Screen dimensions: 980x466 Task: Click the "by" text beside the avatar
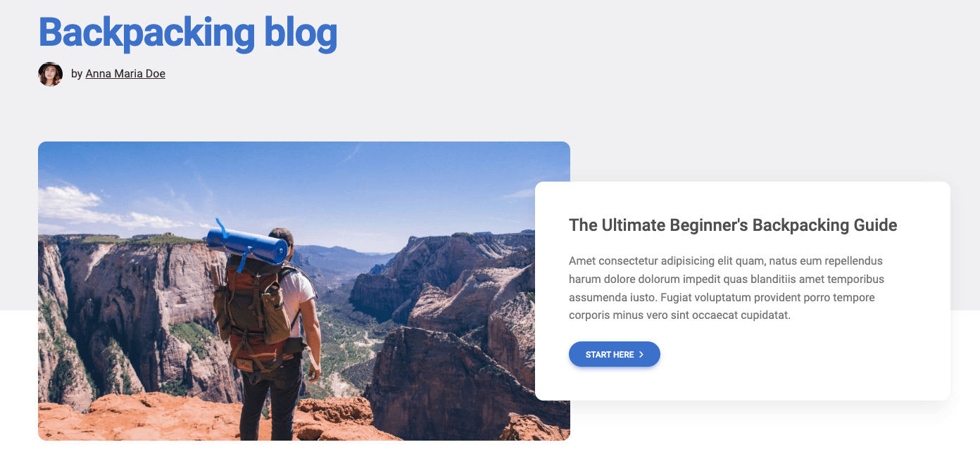click(x=77, y=73)
